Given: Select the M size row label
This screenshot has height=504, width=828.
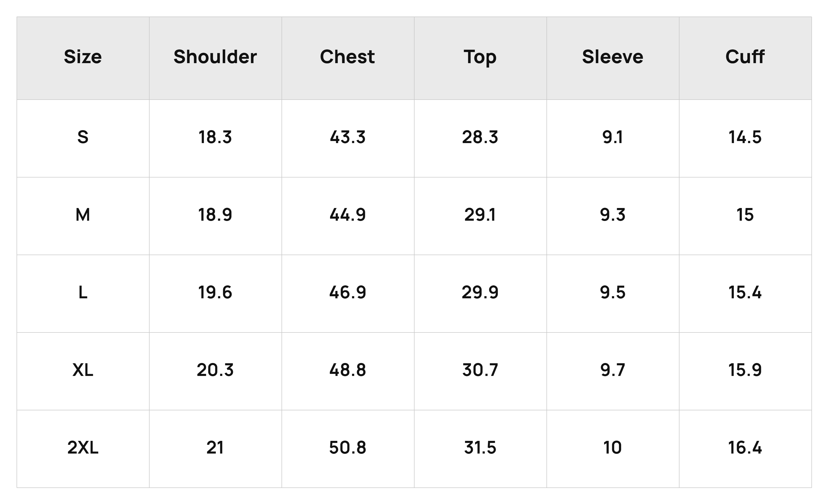Looking at the screenshot, I should (x=83, y=215).
